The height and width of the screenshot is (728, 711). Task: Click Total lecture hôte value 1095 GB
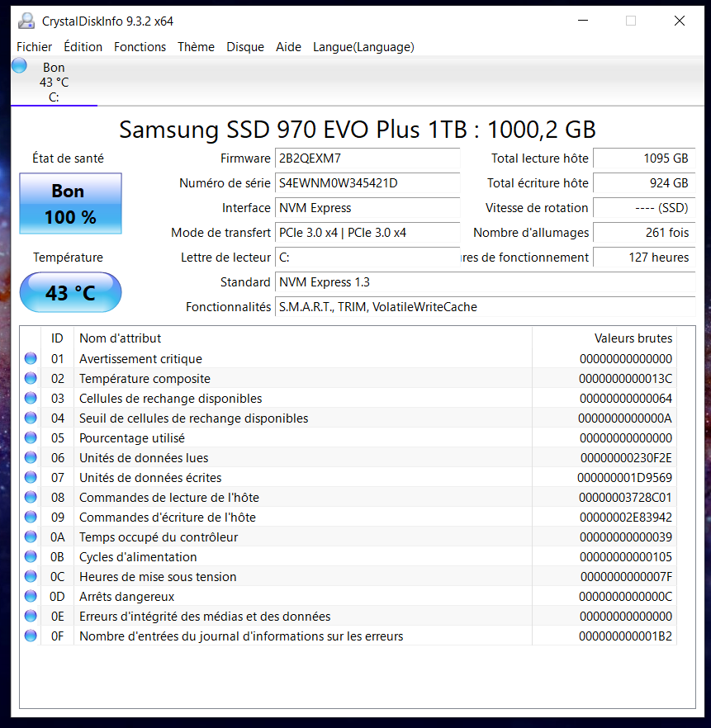pos(644,158)
